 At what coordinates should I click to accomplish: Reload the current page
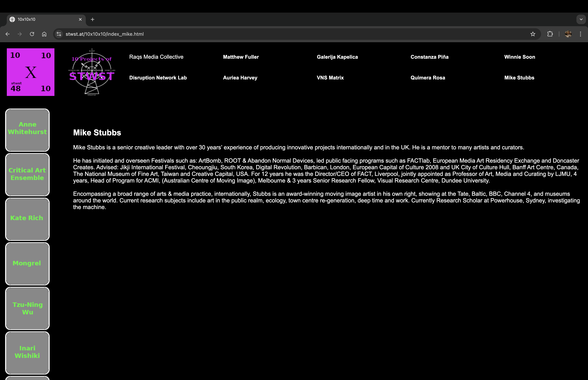[32, 34]
